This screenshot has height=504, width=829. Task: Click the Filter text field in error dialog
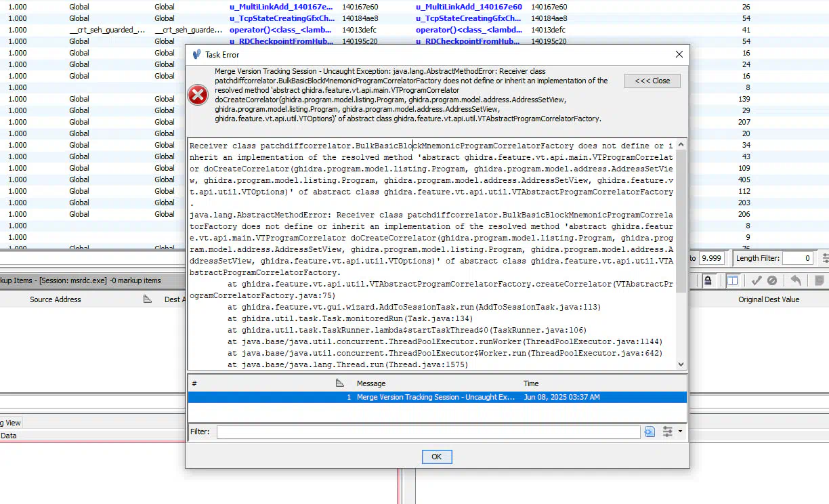[427, 432]
